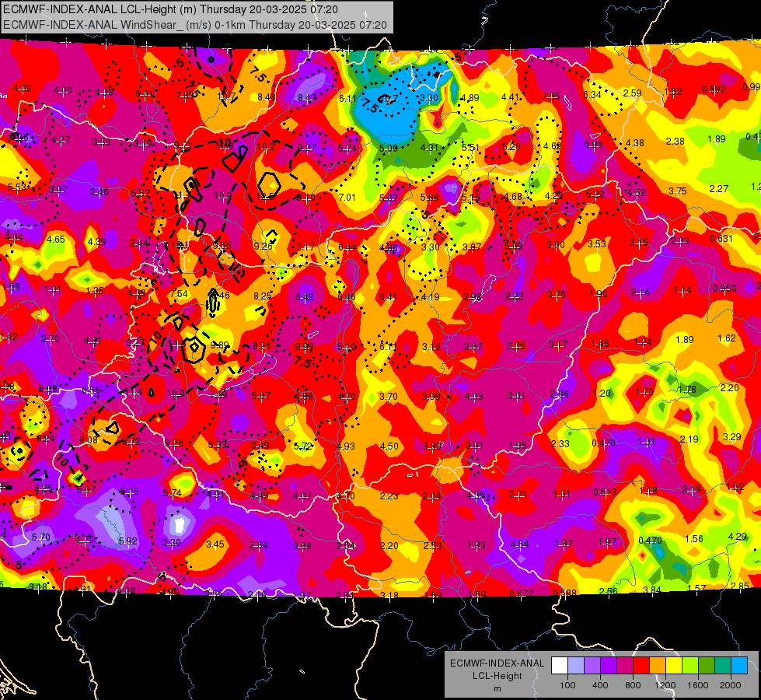
Task: Select the pale lavender legend swatch
Action: (x=576, y=666)
